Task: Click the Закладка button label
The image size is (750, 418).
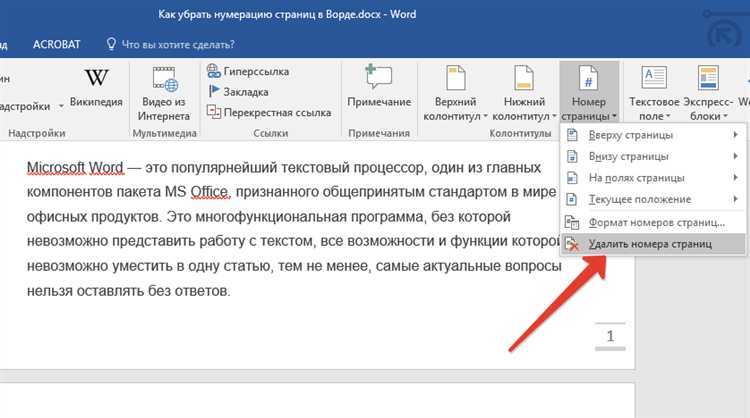Action: 246,92
